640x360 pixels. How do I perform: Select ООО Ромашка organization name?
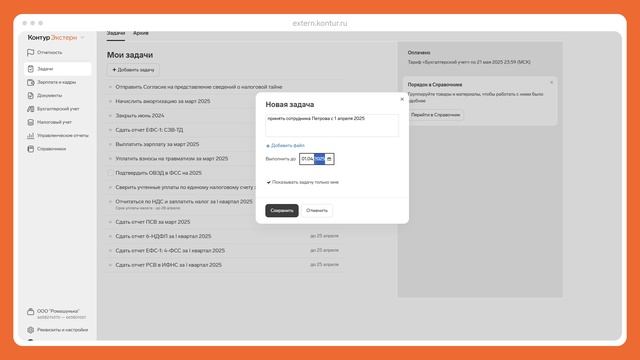tap(58, 311)
